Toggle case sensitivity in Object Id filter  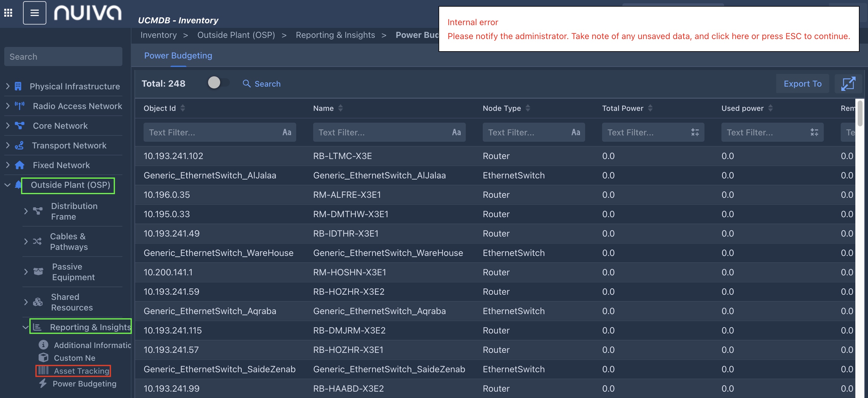click(287, 132)
